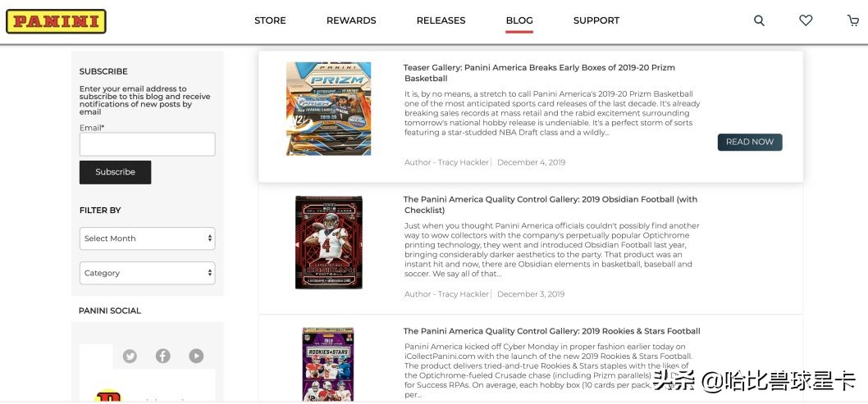868x404 pixels.
Task: Open the wishlist heart icon
Action: coord(806,20)
